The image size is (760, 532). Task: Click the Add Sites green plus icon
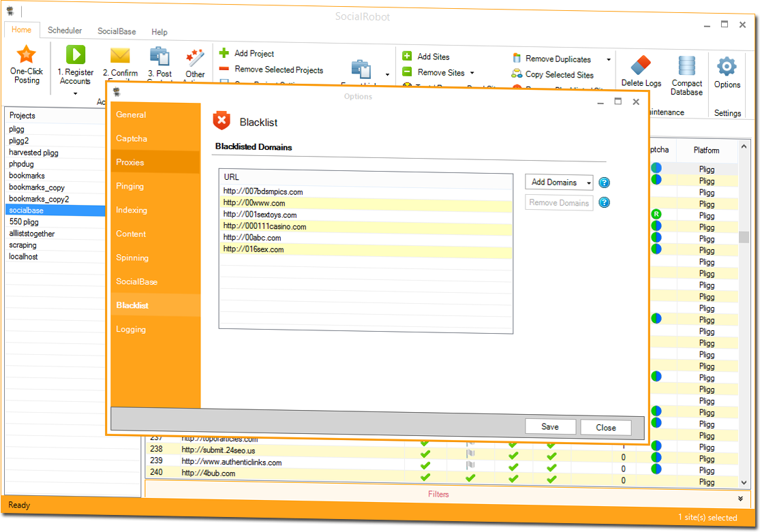click(407, 57)
